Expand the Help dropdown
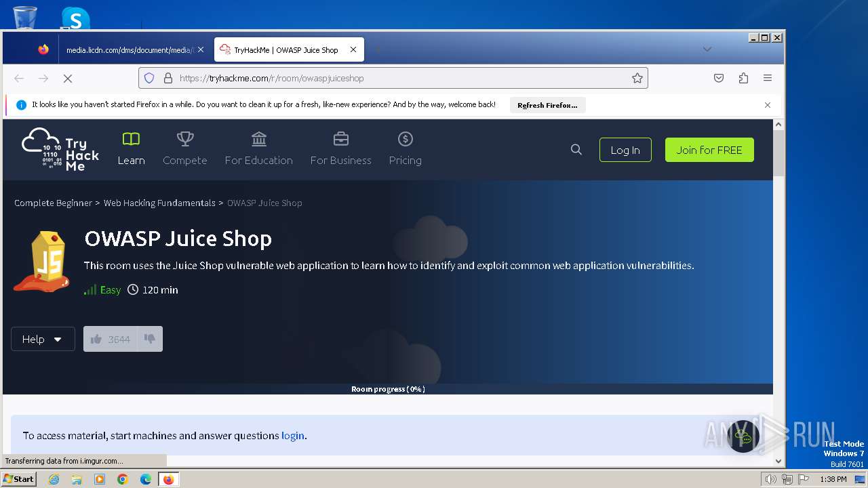This screenshot has width=868, height=488. coord(43,339)
